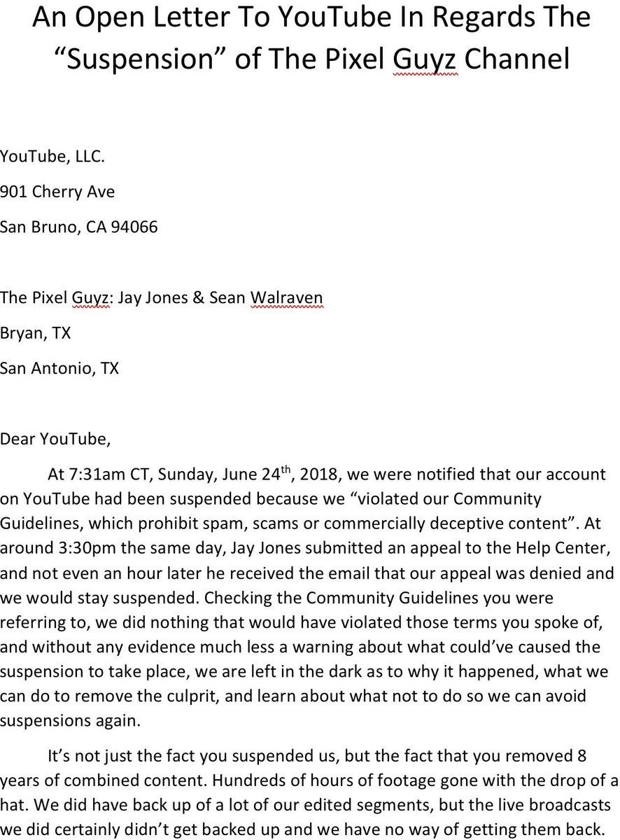Click the San Bruno, CA 94066 line

click(79, 226)
